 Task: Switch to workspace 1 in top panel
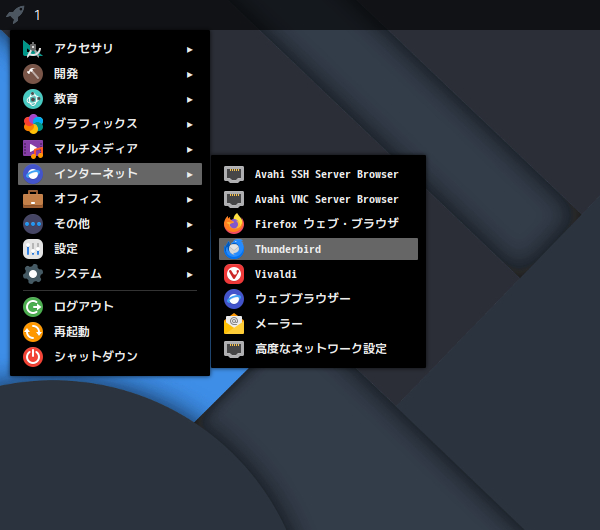(37, 15)
